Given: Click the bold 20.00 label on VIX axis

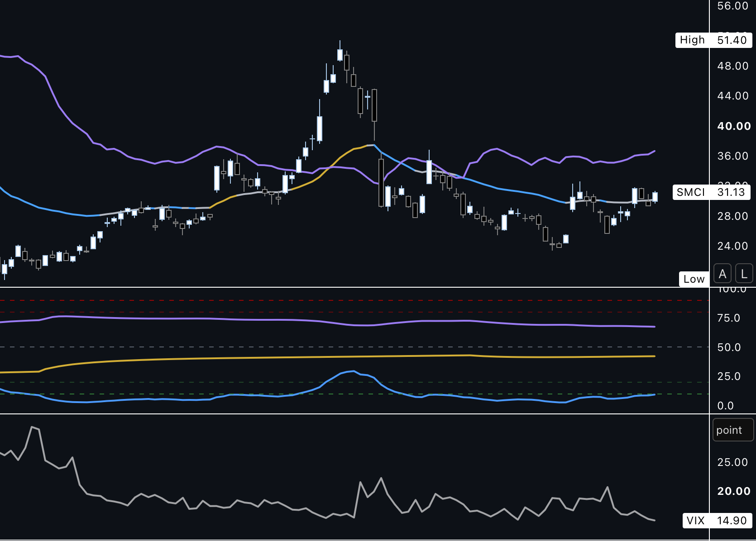Looking at the screenshot, I should (x=734, y=491).
